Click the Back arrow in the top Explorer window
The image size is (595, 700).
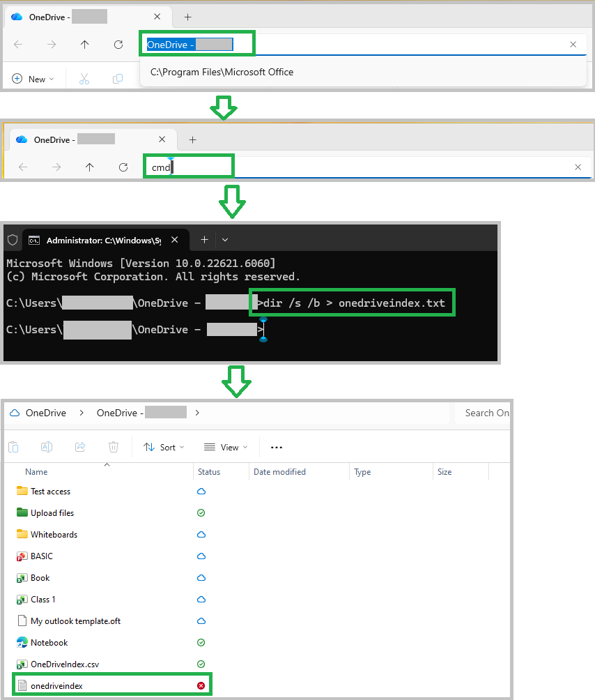click(x=18, y=44)
